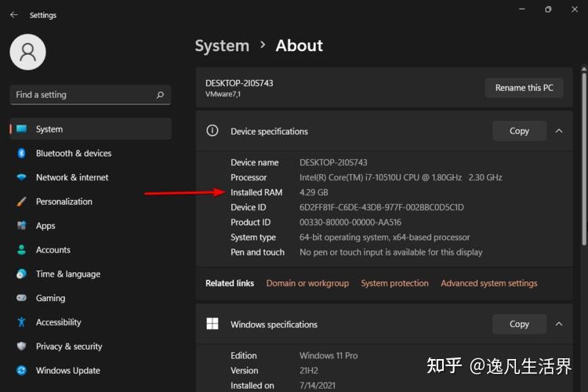The image size is (588, 392).
Task: Go to Privacy & security
Action: click(x=91, y=346)
